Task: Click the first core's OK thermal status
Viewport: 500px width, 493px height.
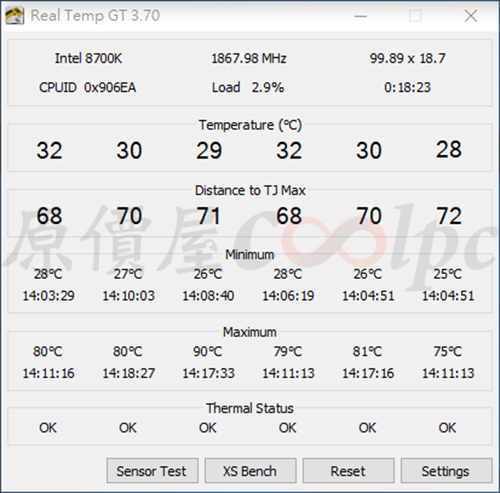Action: click(x=48, y=428)
